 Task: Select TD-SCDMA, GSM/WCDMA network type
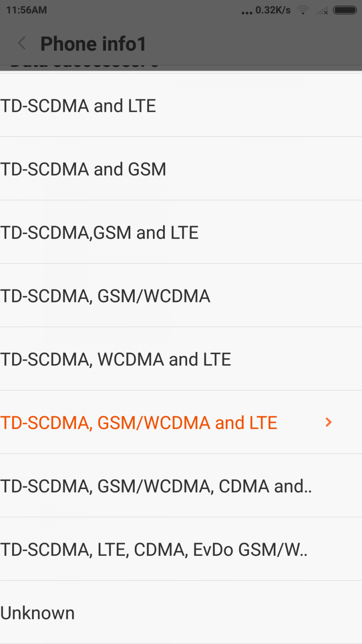tap(105, 296)
